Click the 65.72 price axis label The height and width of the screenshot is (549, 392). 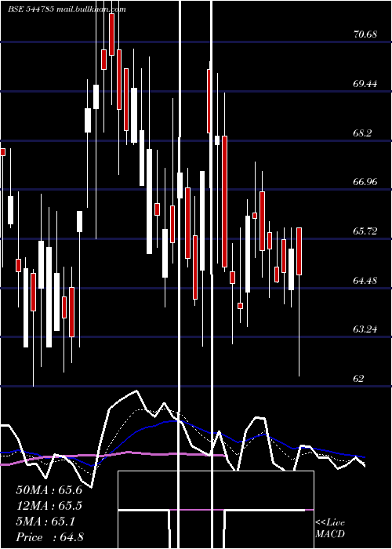pos(365,231)
